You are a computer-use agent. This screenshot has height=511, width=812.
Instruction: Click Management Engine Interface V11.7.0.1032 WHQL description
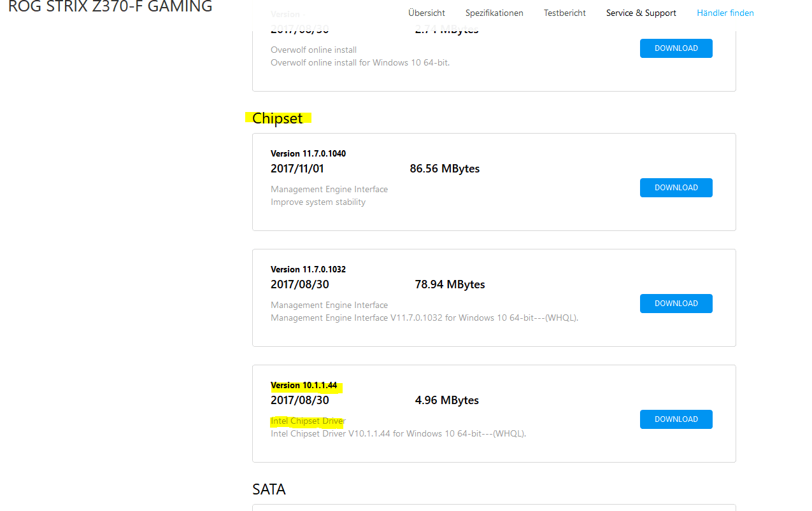[424, 318]
